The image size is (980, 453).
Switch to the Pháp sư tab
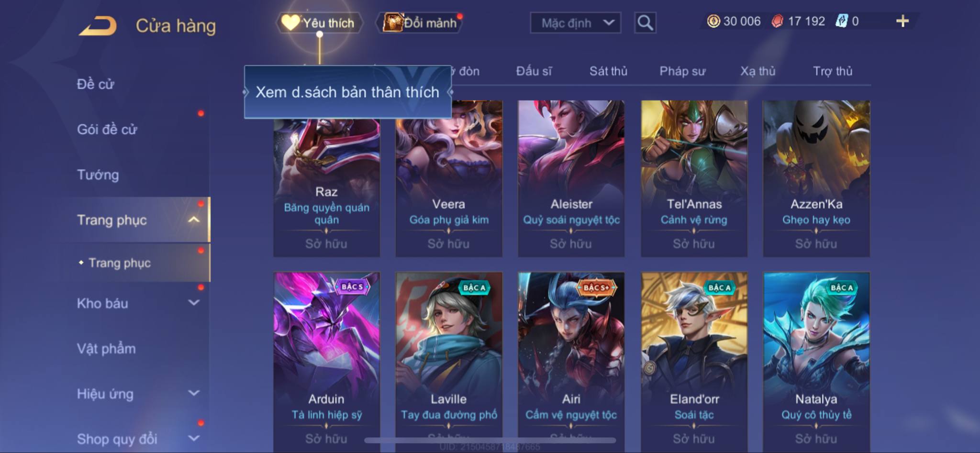[x=682, y=71]
